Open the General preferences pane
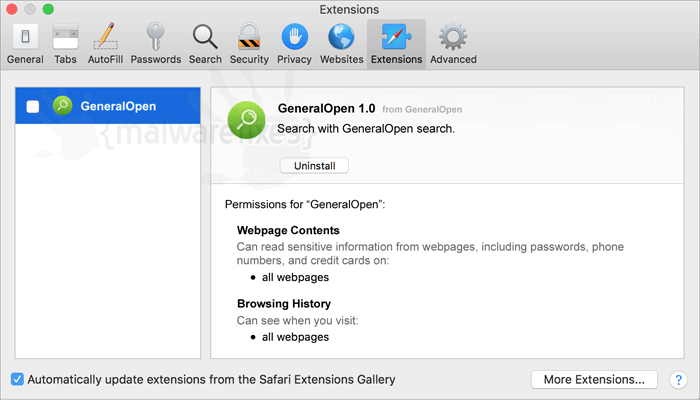The image size is (700, 400). [x=25, y=44]
